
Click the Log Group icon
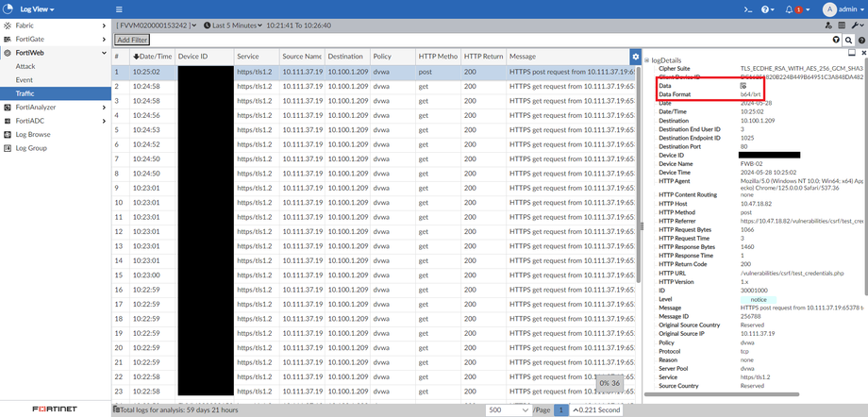coord(8,148)
